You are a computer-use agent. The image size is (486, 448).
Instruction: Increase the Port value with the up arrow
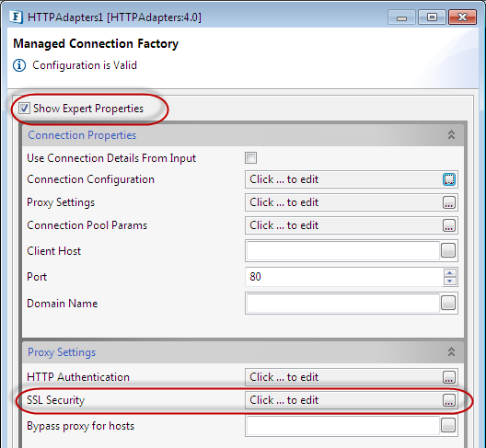450,273
